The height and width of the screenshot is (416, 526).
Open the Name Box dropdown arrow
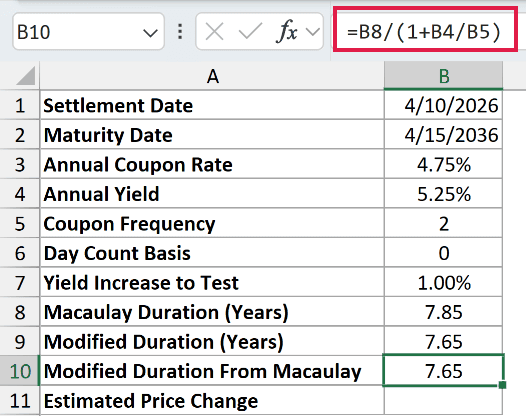click(x=150, y=33)
